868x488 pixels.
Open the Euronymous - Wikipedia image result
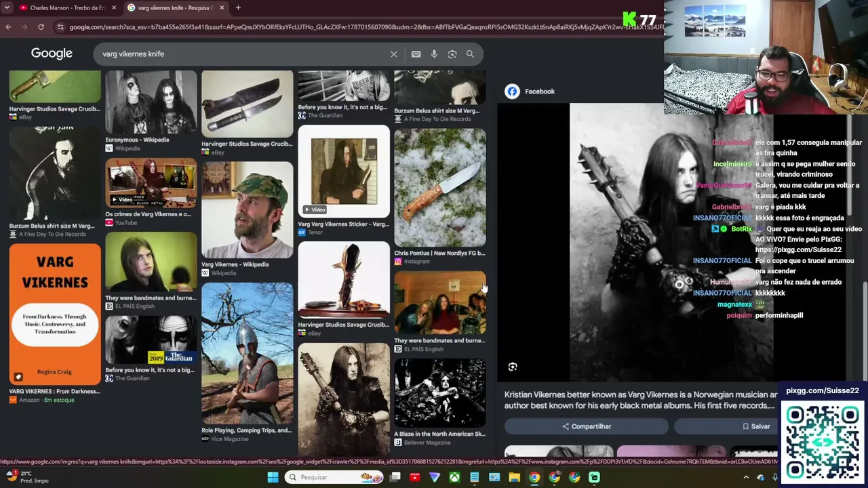click(x=151, y=102)
